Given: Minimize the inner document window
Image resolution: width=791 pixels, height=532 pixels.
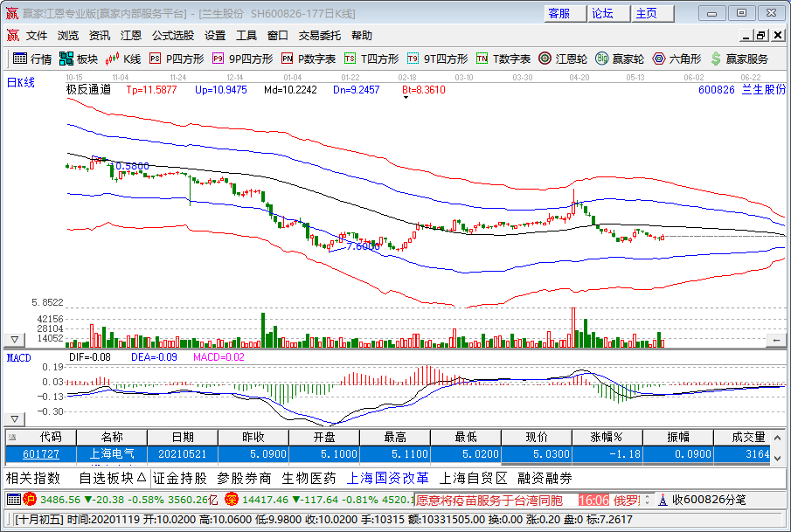Looking at the screenshot, I should pyautogui.click(x=746, y=35).
